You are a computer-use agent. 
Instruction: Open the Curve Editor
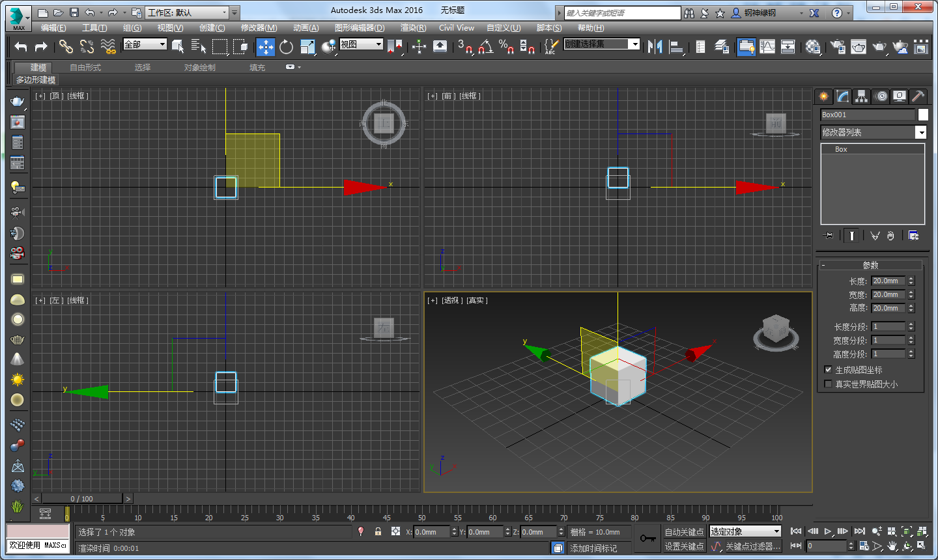point(767,46)
